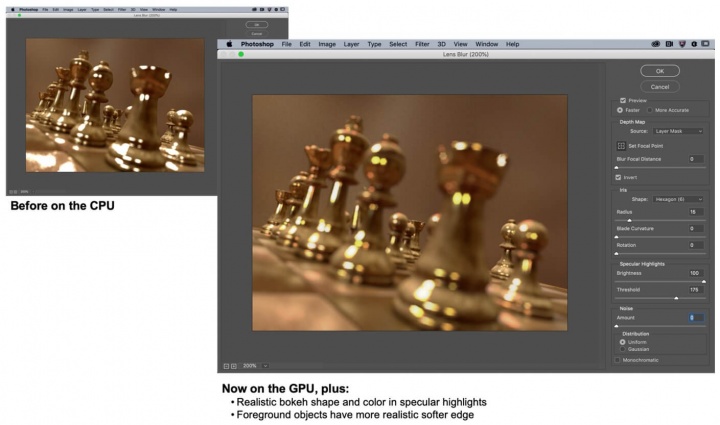Open the Layer menu
The height and width of the screenshot is (425, 720).
pyautogui.click(x=351, y=44)
